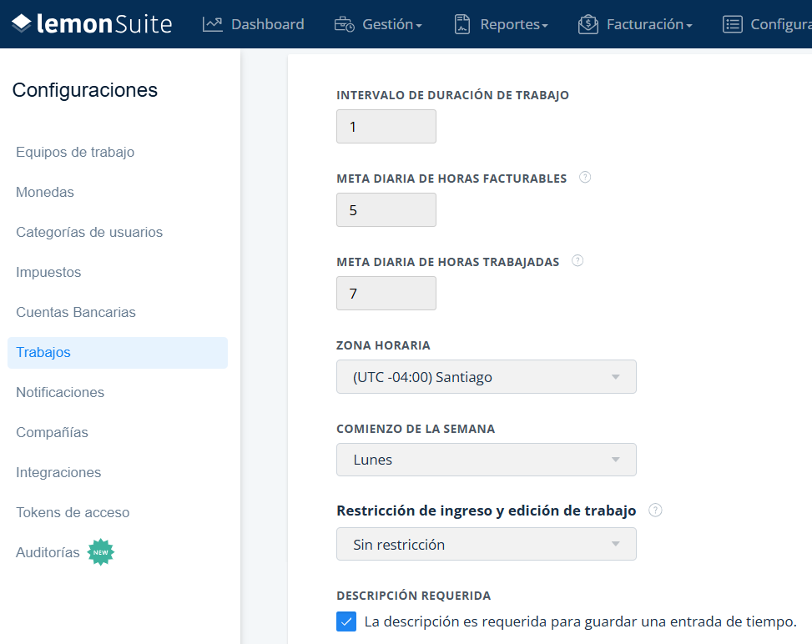Screen dimensions: 812x644
Task: Click the Gestión briefcase clock icon
Action: click(345, 24)
